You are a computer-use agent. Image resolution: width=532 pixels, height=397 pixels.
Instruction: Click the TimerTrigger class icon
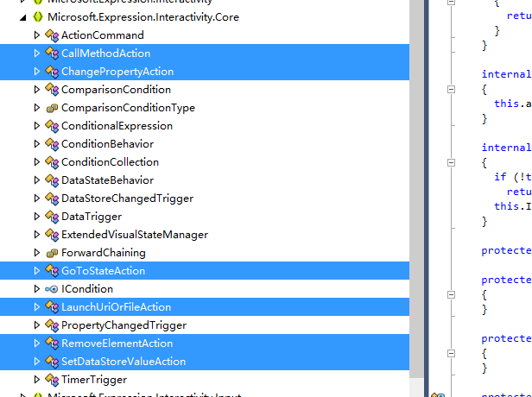[x=52, y=380]
